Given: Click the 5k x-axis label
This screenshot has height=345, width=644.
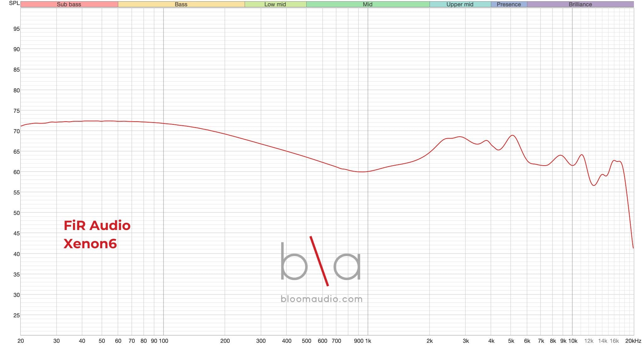Looking at the screenshot, I should coord(511,341).
